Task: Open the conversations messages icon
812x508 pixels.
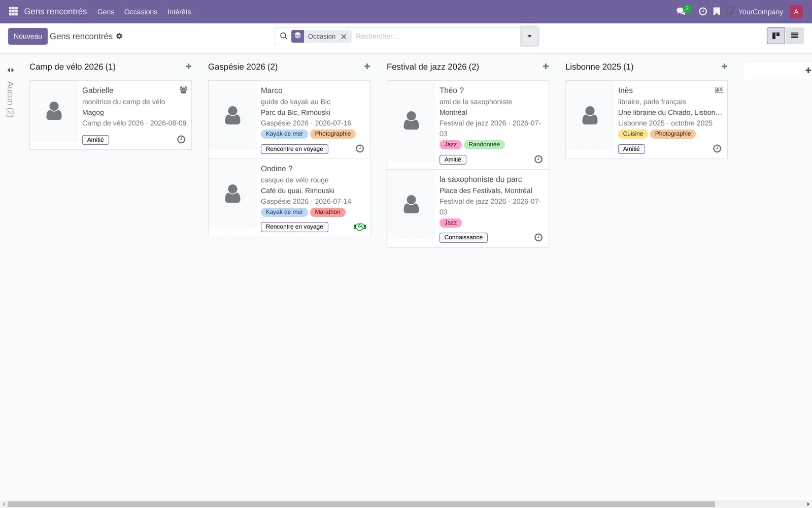Action: (x=681, y=11)
